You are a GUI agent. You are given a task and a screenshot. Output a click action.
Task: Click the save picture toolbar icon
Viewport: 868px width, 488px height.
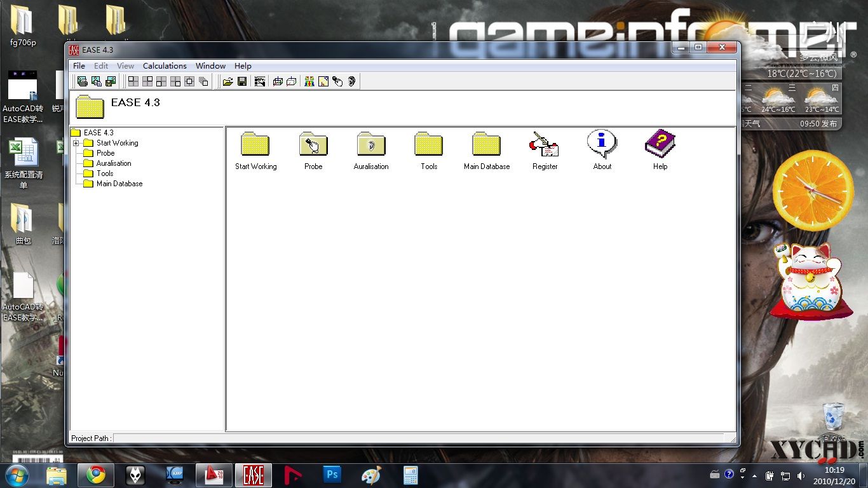pos(111,81)
